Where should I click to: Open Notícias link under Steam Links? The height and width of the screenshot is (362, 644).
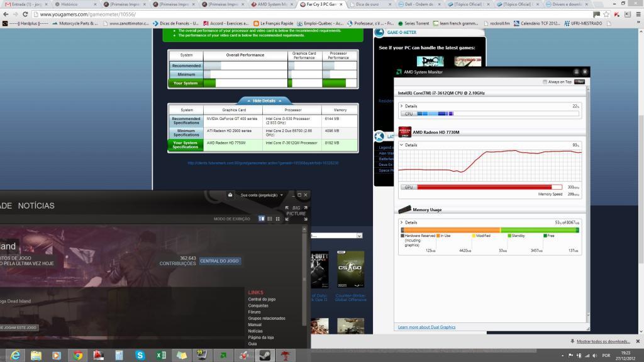pos(255,331)
